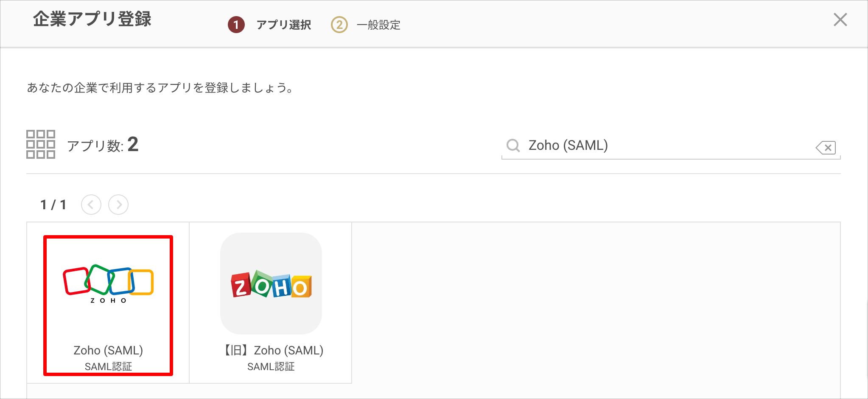The image size is (868, 399).
Task: Go to next page arrow
Action: 118,205
